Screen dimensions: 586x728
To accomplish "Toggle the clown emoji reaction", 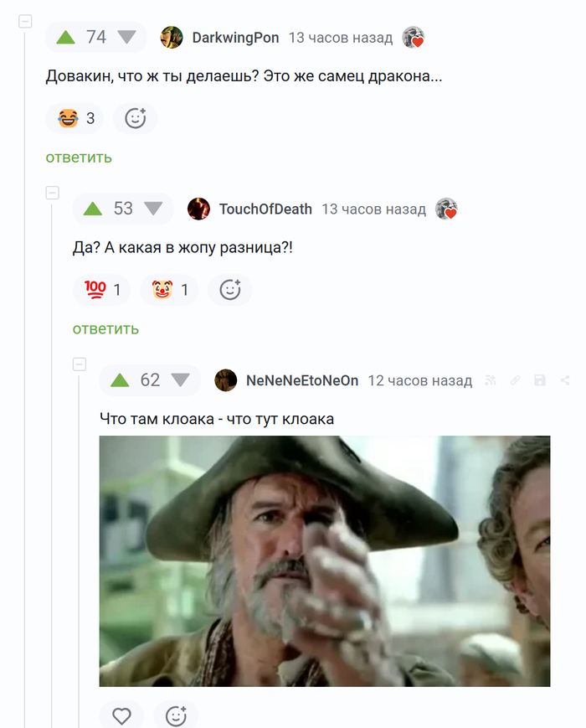I will (169, 290).
